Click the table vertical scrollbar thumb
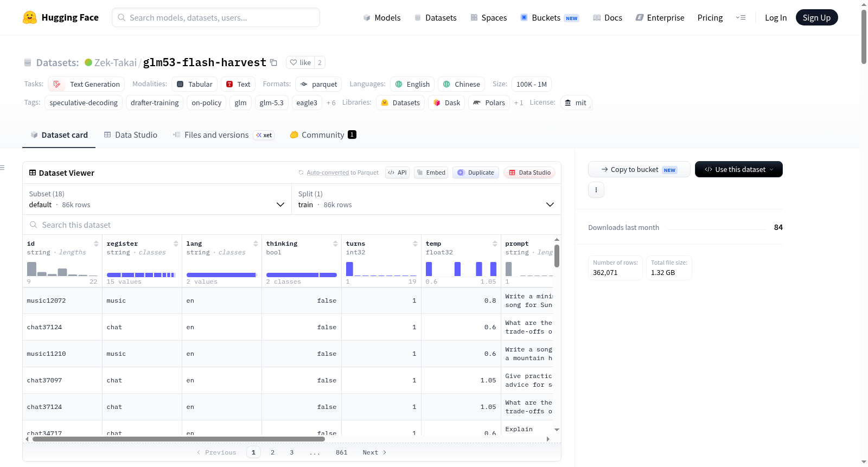 (557, 255)
